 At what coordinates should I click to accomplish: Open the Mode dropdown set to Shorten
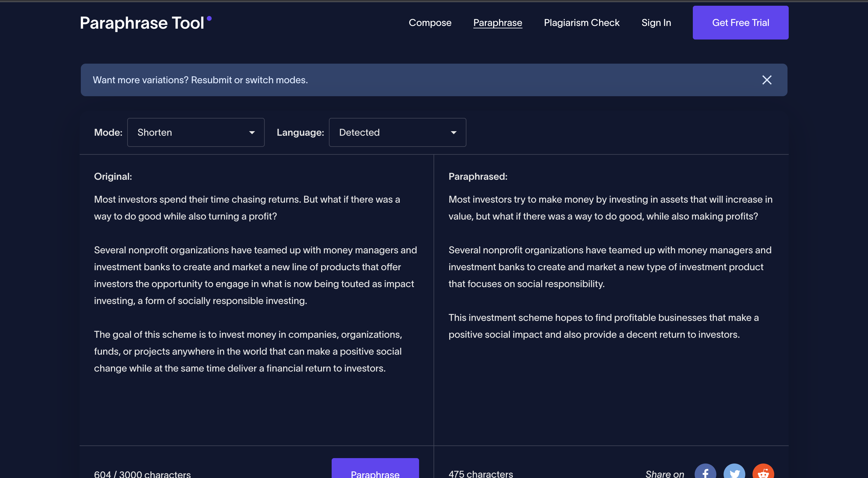[x=196, y=132]
